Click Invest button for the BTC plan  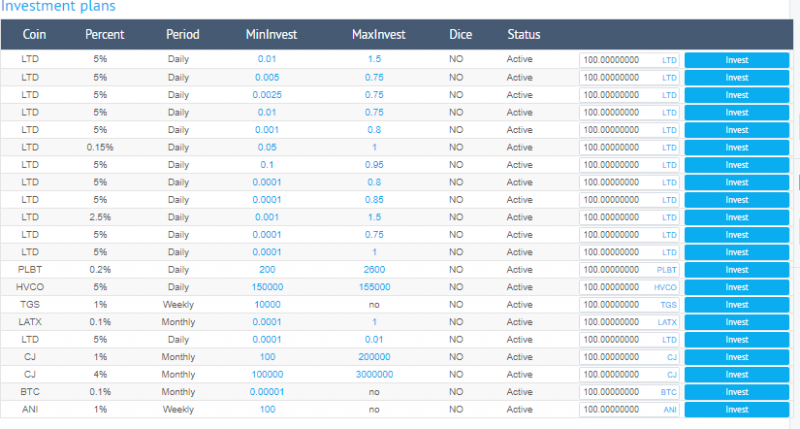point(737,392)
